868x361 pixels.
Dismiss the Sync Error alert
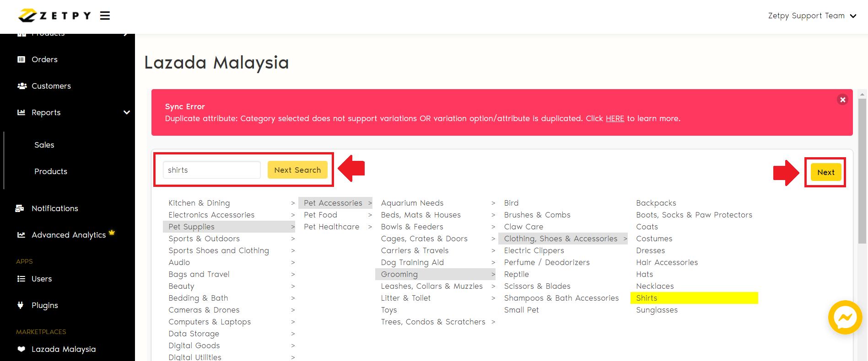(x=842, y=100)
